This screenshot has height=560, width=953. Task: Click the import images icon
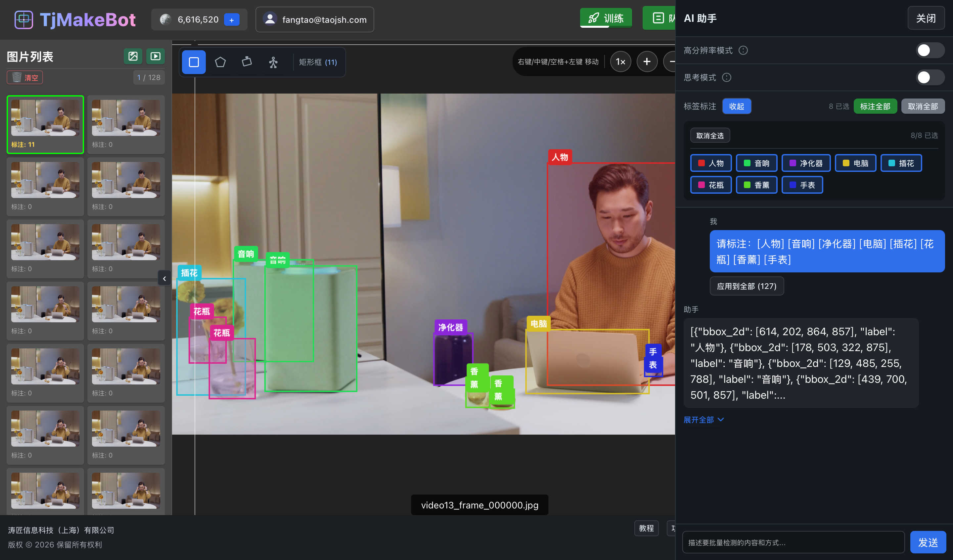pos(133,56)
